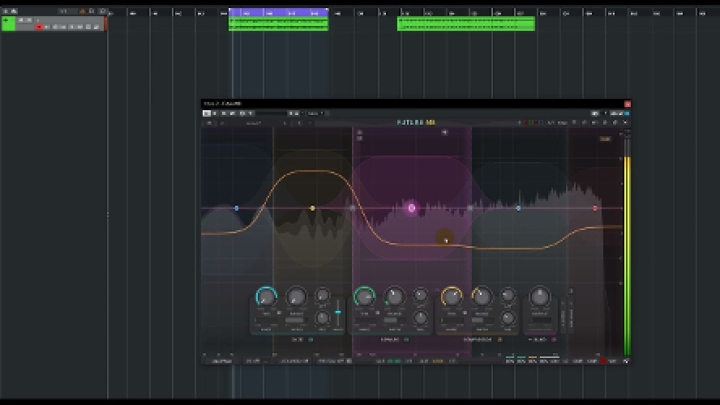Image resolution: width=720 pixels, height=405 pixels.
Task: Toggle the Gate section power button
Action: click(311, 340)
